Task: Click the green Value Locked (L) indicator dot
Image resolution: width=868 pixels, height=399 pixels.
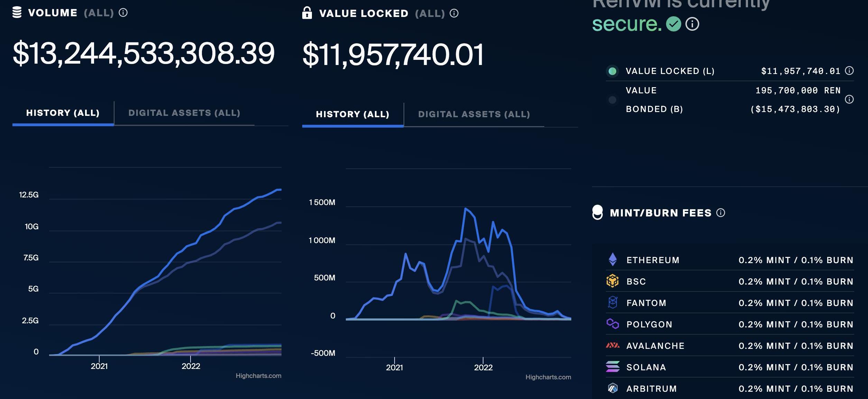Action: point(612,71)
